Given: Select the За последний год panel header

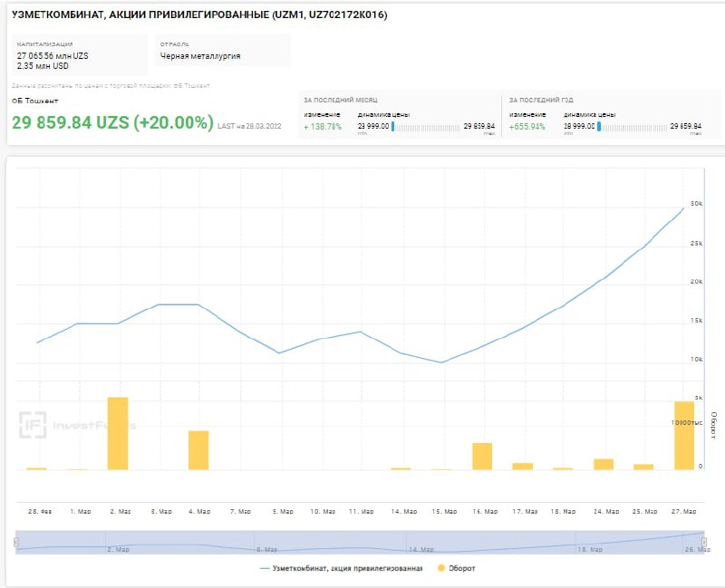Looking at the screenshot, I should [x=541, y=100].
